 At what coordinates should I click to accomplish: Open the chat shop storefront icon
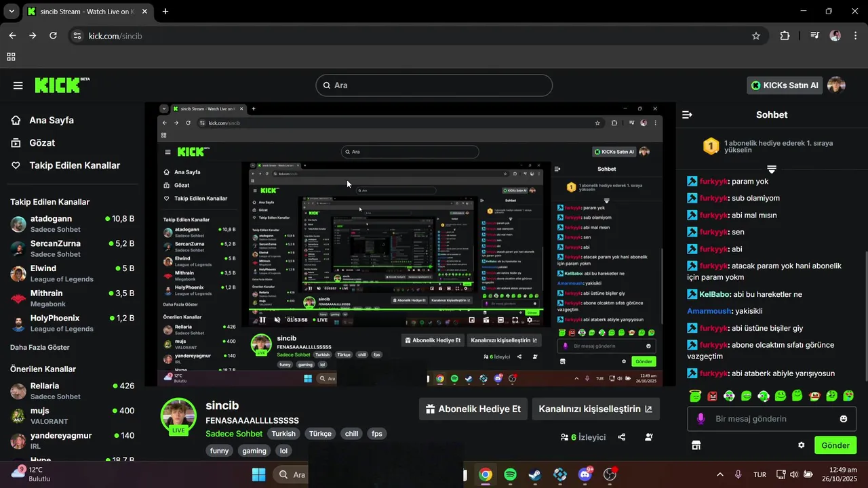(x=696, y=445)
